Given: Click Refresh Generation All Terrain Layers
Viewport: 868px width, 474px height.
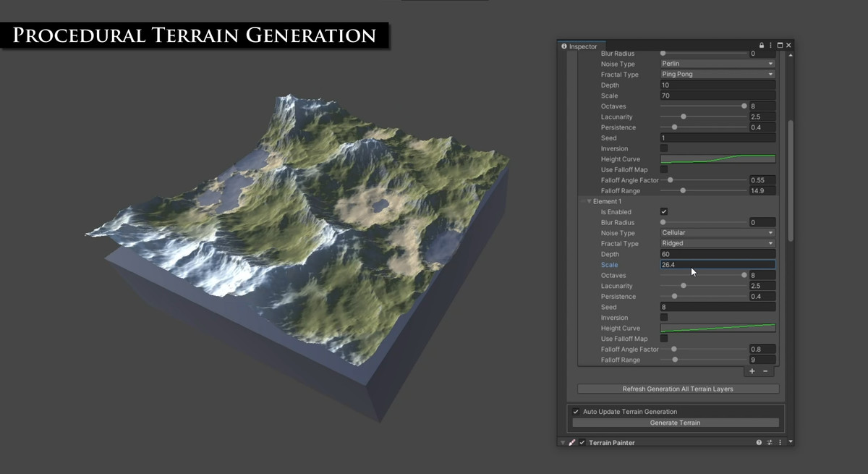Looking at the screenshot, I should point(678,389).
